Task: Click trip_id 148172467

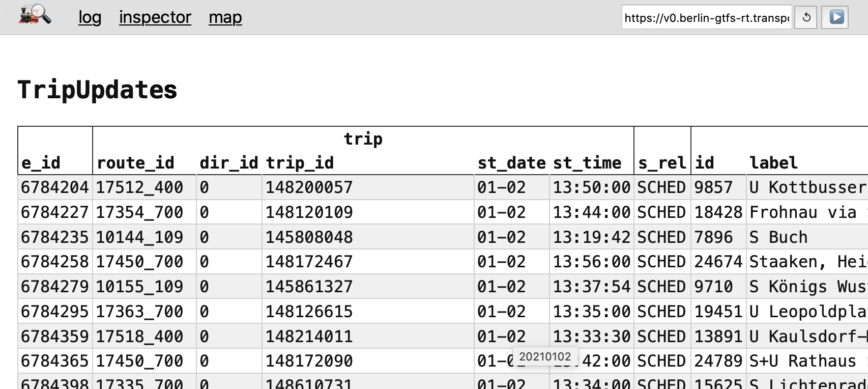Action: (x=309, y=262)
